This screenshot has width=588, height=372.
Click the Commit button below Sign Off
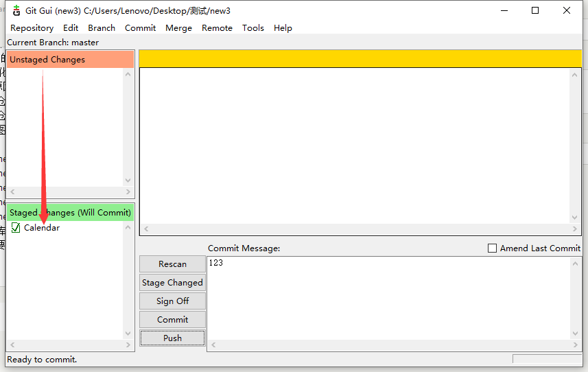coord(172,320)
